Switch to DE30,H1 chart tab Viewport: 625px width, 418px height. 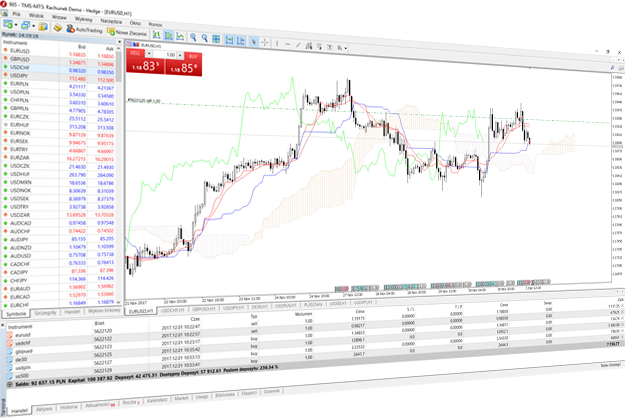tap(259, 306)
